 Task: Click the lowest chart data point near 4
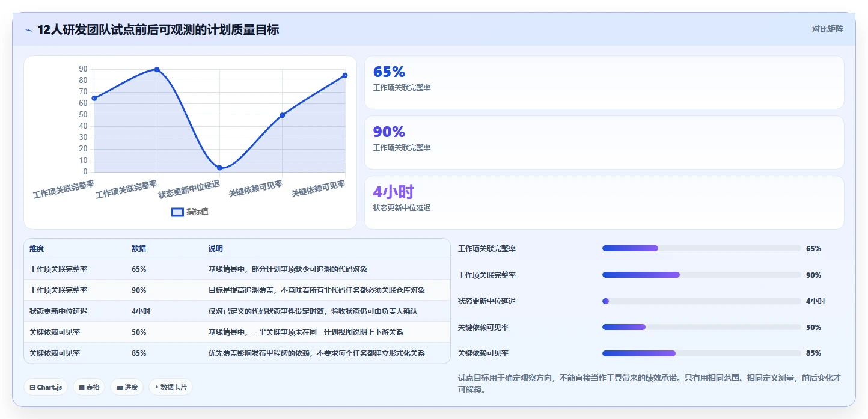click(x=219, y=168)
